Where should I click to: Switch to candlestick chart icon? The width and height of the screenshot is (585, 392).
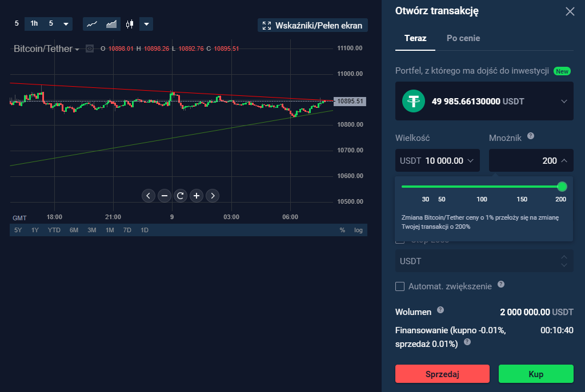click(x=130, y=24)
